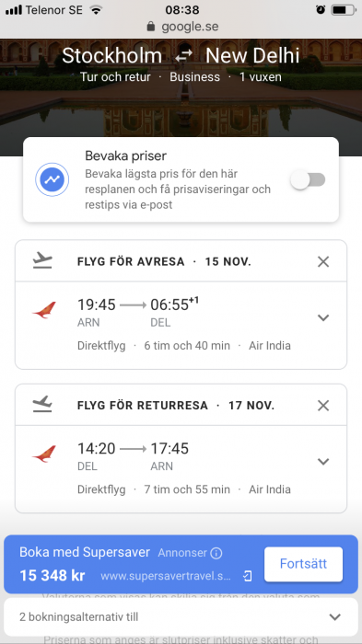Change the 1 vuxen passenger count

click(261, 76)
